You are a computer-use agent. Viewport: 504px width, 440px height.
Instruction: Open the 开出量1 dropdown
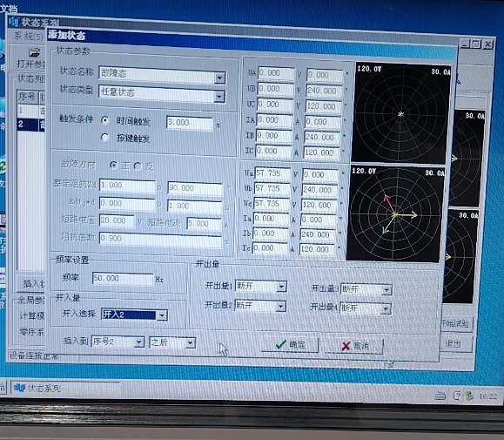(x=281, y=287)
